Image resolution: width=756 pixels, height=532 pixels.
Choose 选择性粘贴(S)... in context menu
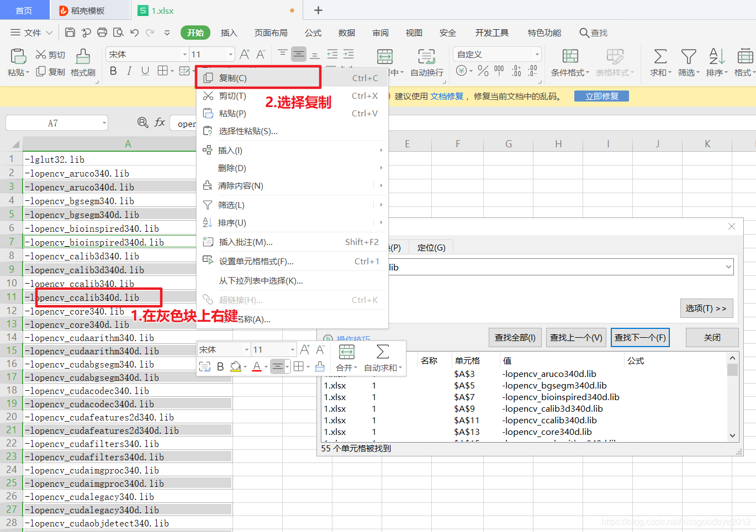293,131
